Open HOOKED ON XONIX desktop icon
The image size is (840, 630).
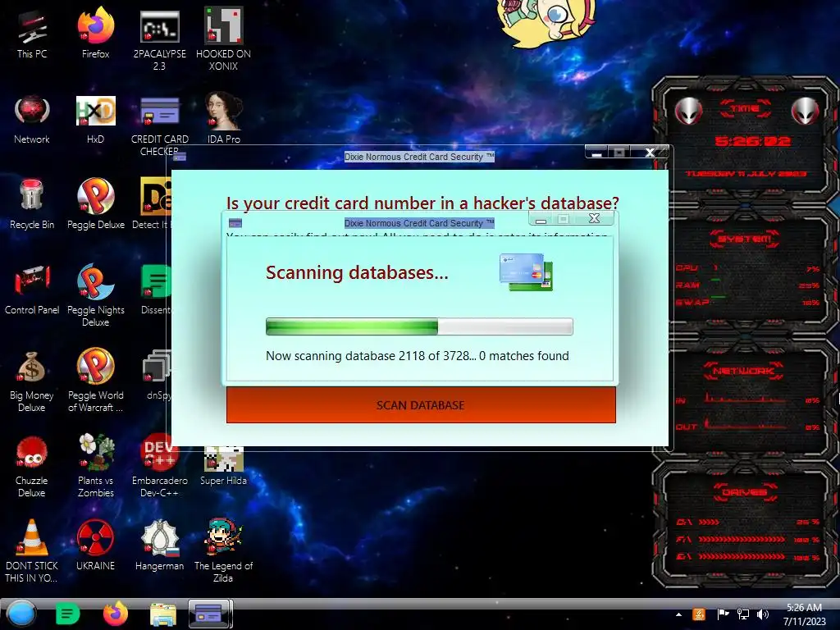[223, 39]
